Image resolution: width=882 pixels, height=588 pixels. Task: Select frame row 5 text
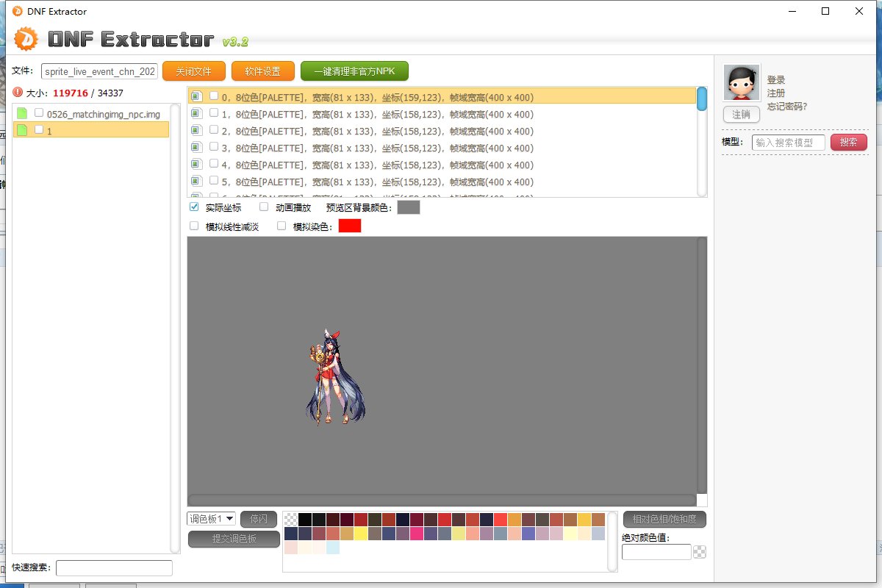coord(378,182)
